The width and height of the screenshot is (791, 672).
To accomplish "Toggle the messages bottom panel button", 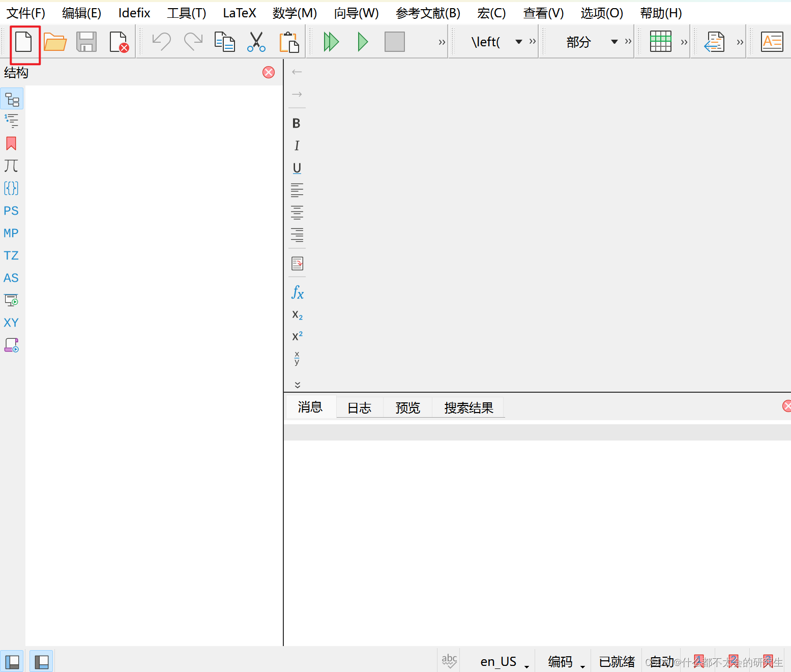I will (x=41, y=661).
